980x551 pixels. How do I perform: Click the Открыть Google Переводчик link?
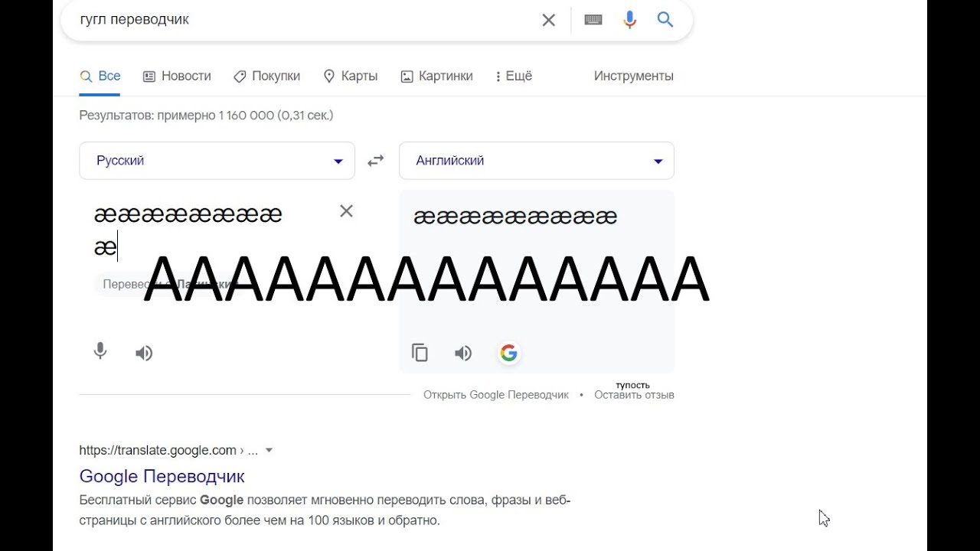click(x=496, y=395)
